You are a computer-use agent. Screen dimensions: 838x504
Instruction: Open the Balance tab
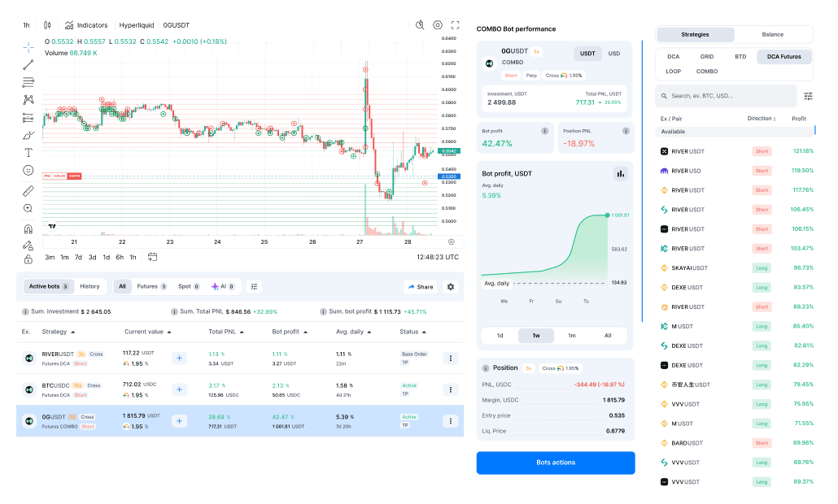pos(773,35)
